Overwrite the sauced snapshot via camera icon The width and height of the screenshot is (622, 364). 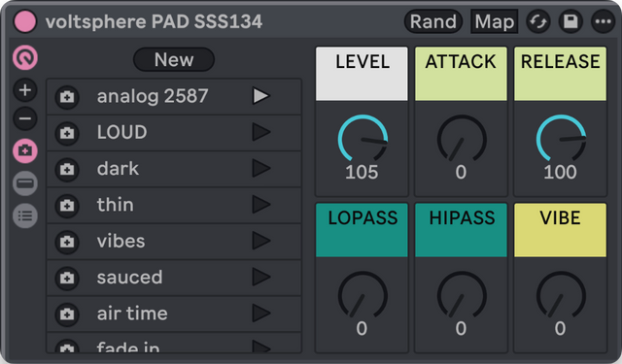(67, 278)
